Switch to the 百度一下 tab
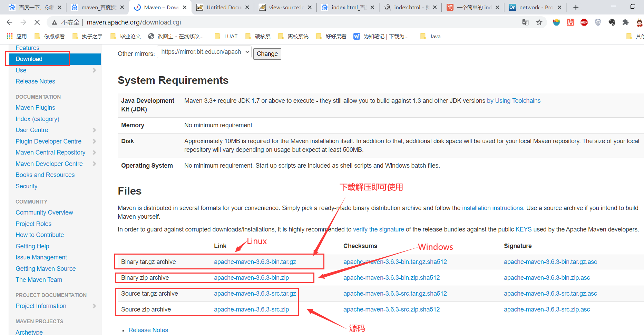The height and width of the screenshot is (336, 644). coord(35,7)
